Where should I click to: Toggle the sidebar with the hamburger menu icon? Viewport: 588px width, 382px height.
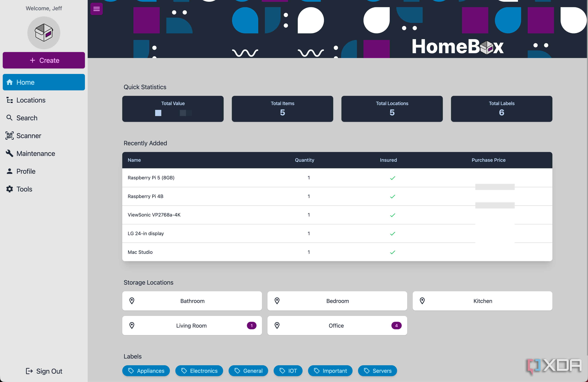click(x=96, y=9)
